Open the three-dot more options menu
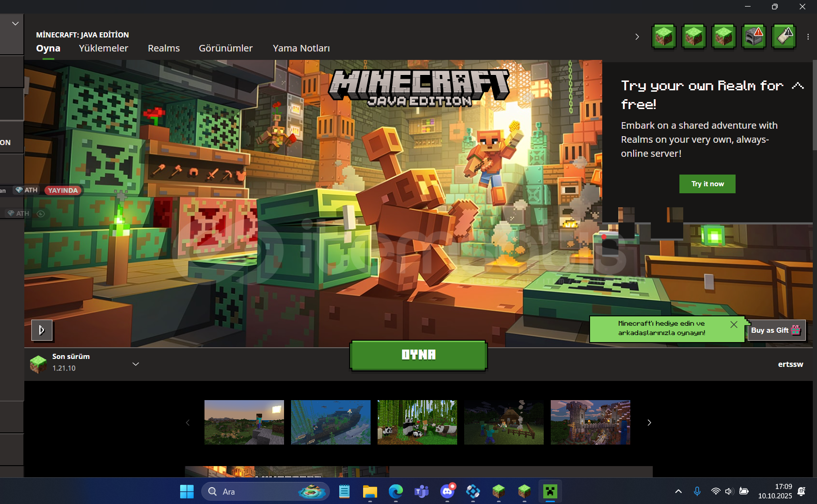This screenshot has height=504, width=817. tap(808, 37)
